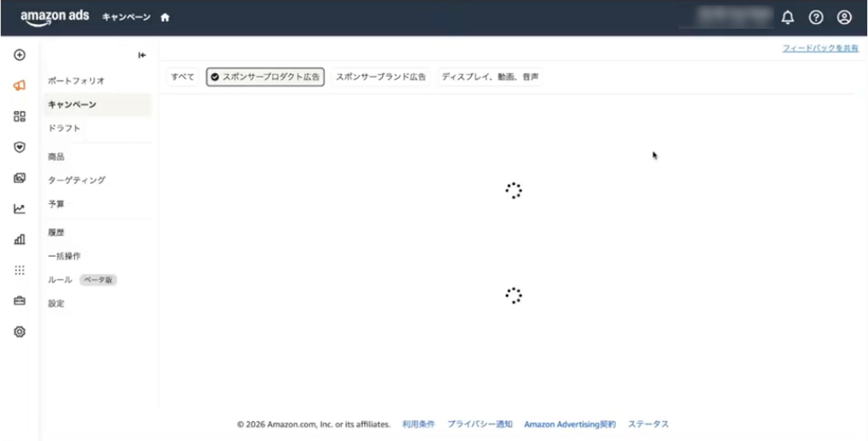Open notifications bell icon
The width and height of the screenshot is (868, 441).
[788, 17]
